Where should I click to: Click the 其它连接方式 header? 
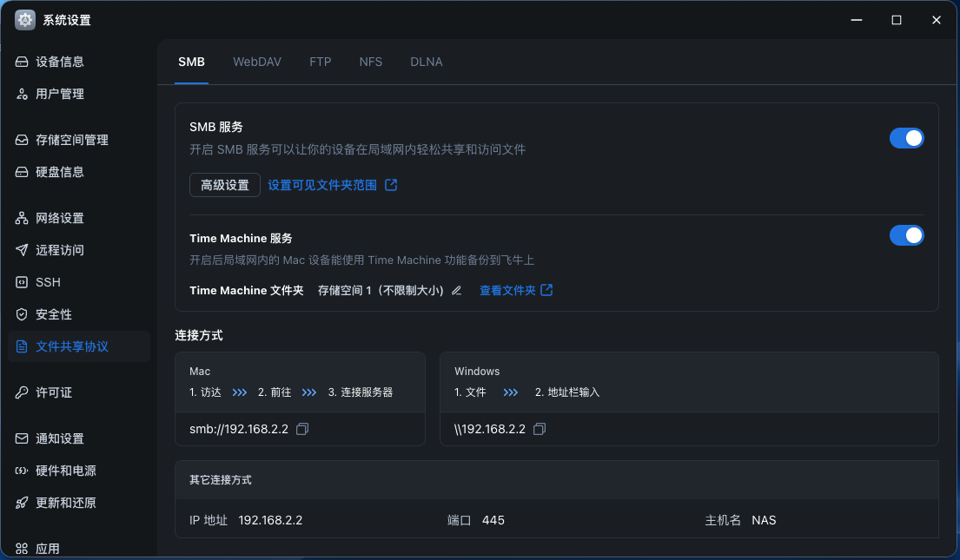[221, 480]
